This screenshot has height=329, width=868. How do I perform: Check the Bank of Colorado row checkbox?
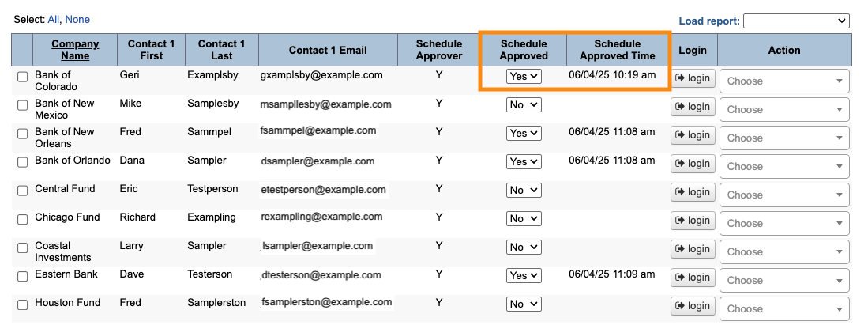point(23,77)
